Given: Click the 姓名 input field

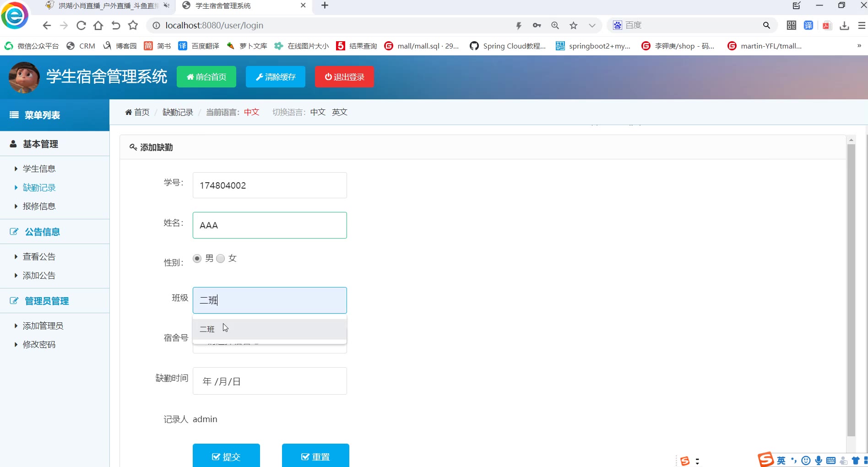Looking at the screenshot, I should click(270, 225).
